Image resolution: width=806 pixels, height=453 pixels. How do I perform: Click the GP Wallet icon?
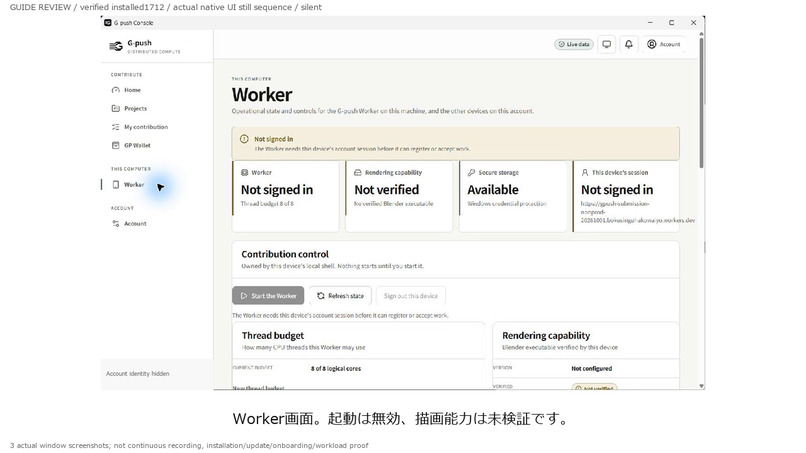coord(116,146)
